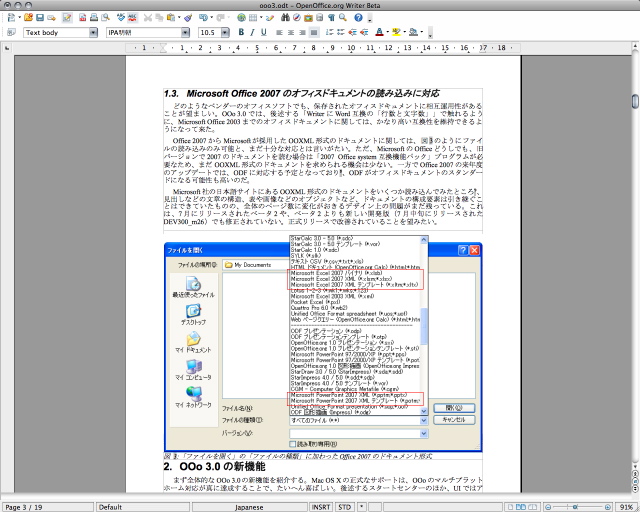Insert a hyperlink via the globe icon

click(241, 18)
